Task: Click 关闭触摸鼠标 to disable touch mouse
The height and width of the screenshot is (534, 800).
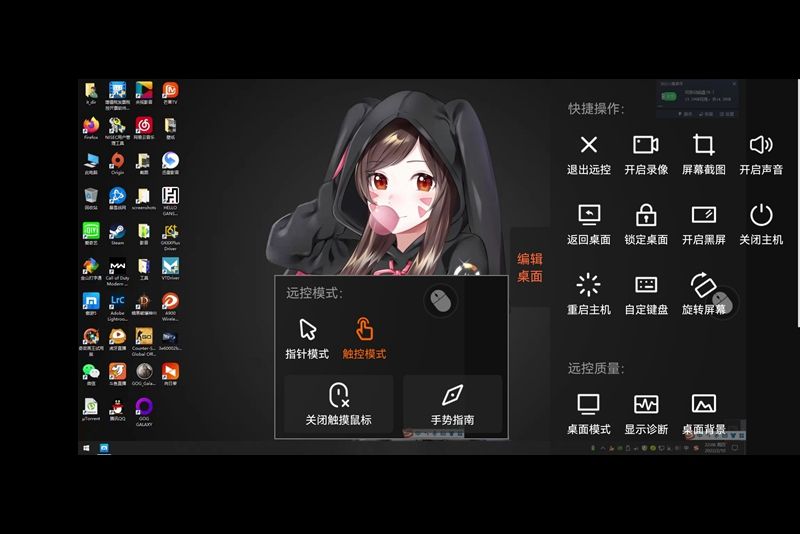Action: pyautogui.click(x=339, y=404)
